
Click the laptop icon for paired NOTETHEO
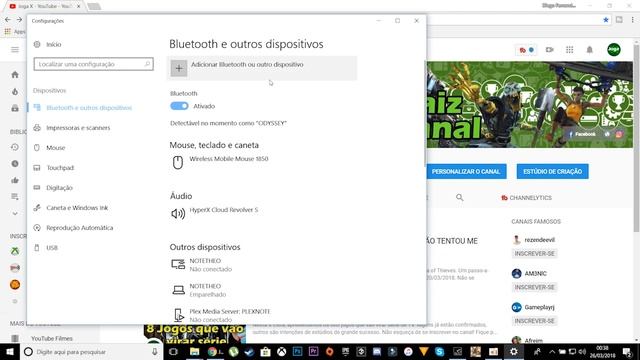[x=178, y=290]
